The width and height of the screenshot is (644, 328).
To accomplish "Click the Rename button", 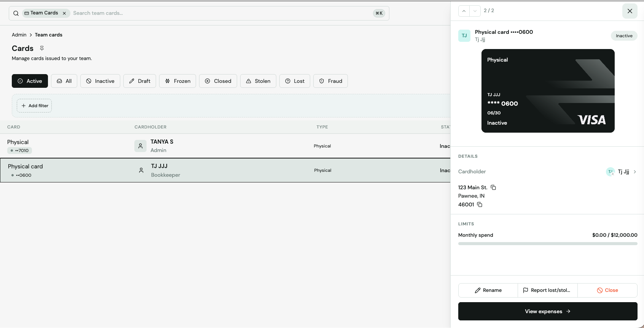I will point(488,290).
